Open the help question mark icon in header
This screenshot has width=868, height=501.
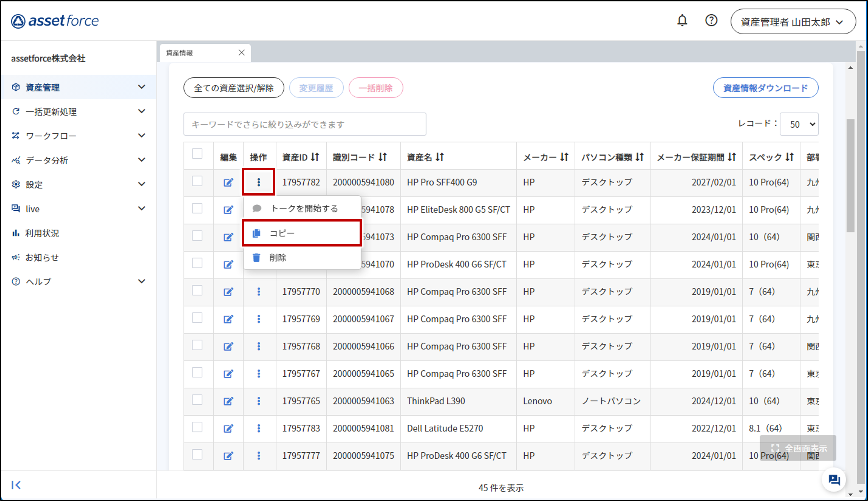[x=711, y=21]
